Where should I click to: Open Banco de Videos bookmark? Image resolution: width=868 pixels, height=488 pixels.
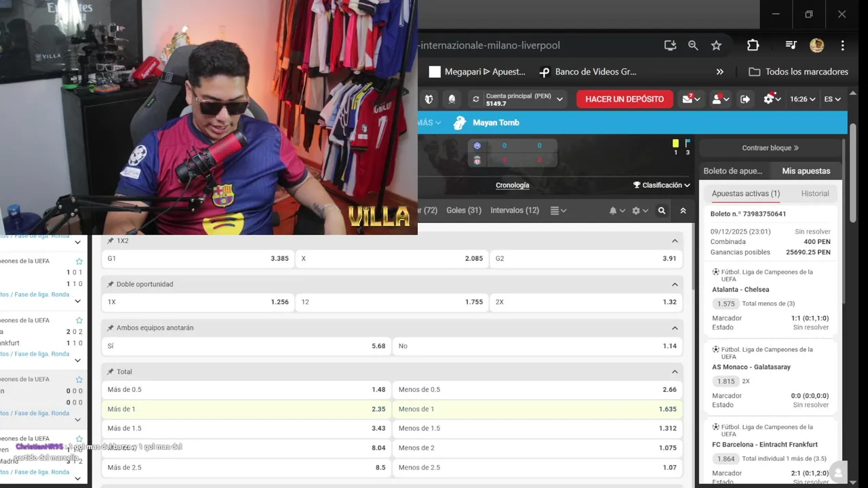coord(587,72)
